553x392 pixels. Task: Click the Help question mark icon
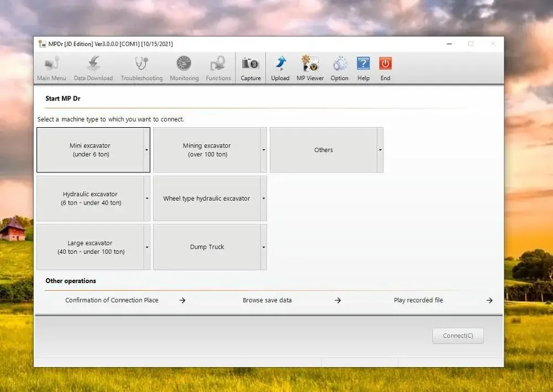[x=363, y=64]
